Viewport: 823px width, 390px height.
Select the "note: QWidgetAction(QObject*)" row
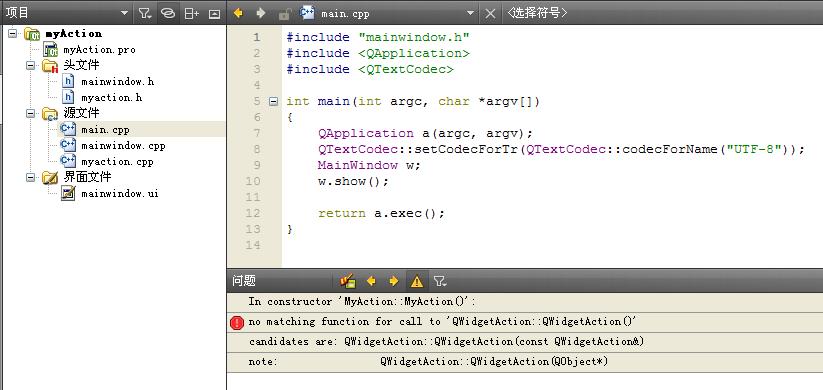(x=525, y=362)
